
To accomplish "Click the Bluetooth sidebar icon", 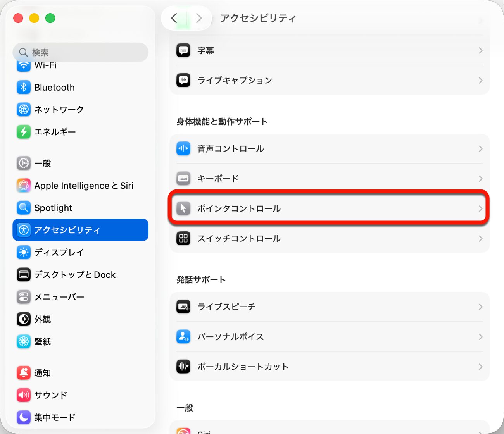I will click(x=24, y=87).
